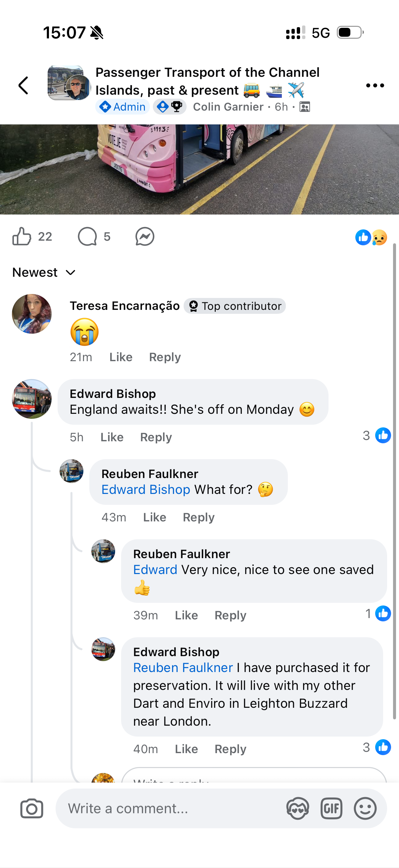399x868 pixels.
Task: Open emoji picker smiley icon
Action: point(365,808)
